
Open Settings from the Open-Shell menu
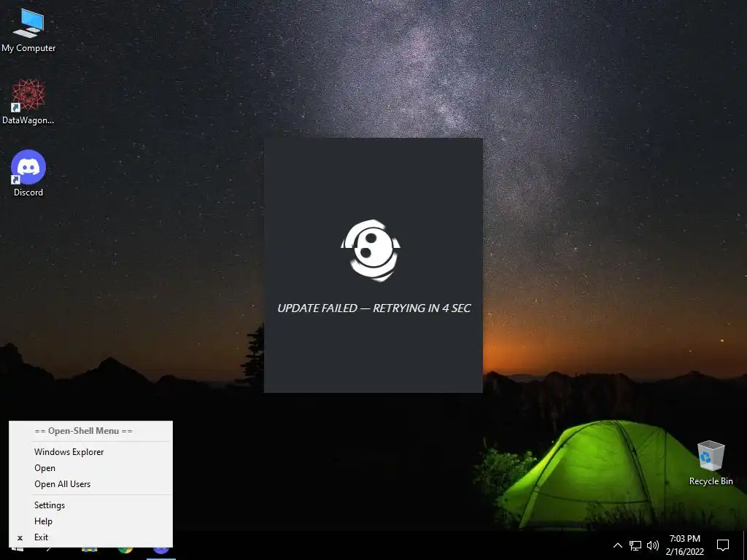coord(90,505)
